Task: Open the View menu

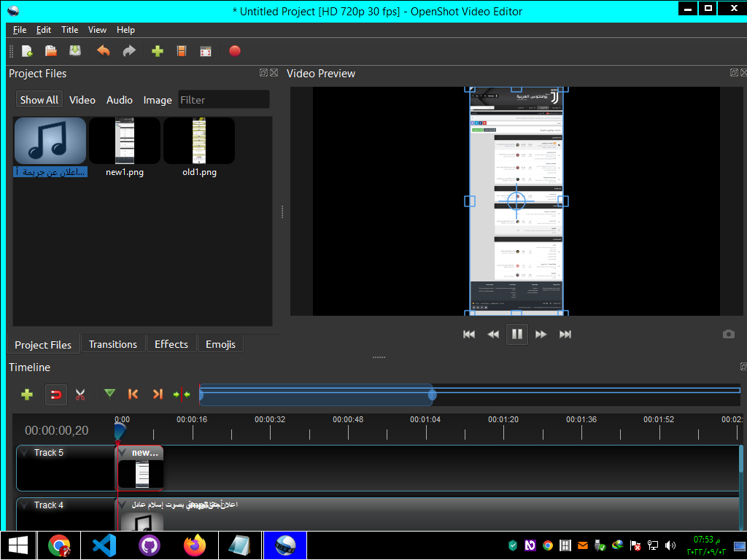Action: click(x=97, y=29)
